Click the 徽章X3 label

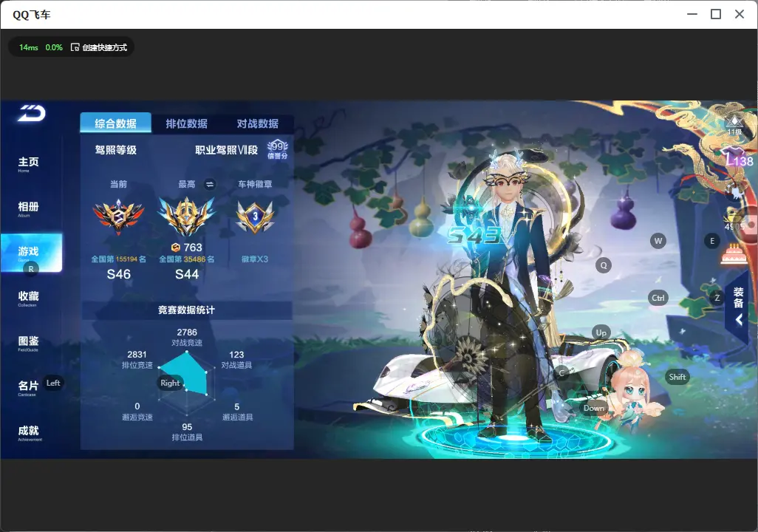pos(255,259)
